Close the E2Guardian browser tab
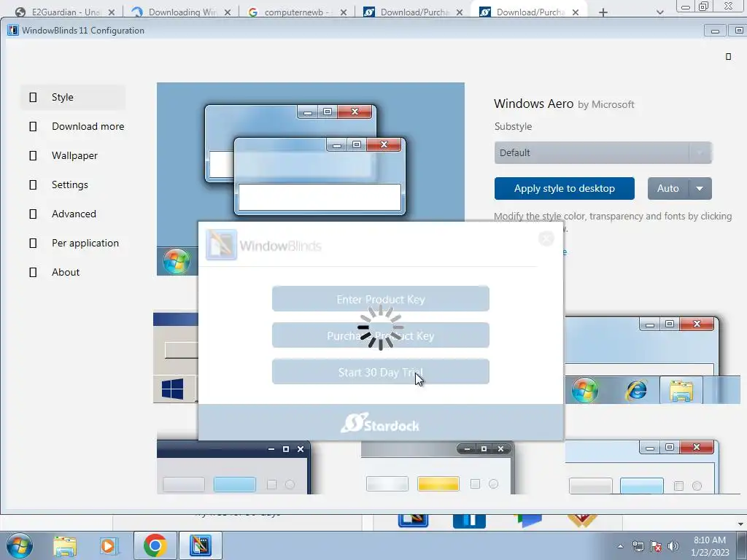Screen dimensions: 747x560 112,12
